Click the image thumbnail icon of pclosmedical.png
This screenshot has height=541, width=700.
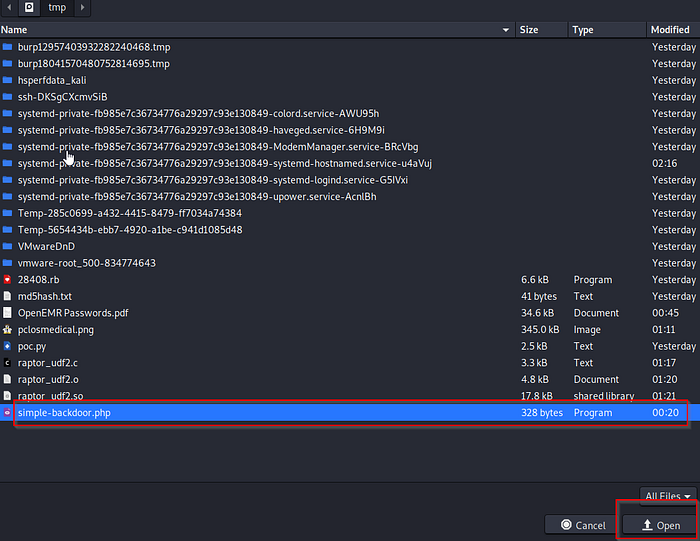point(8,330)
